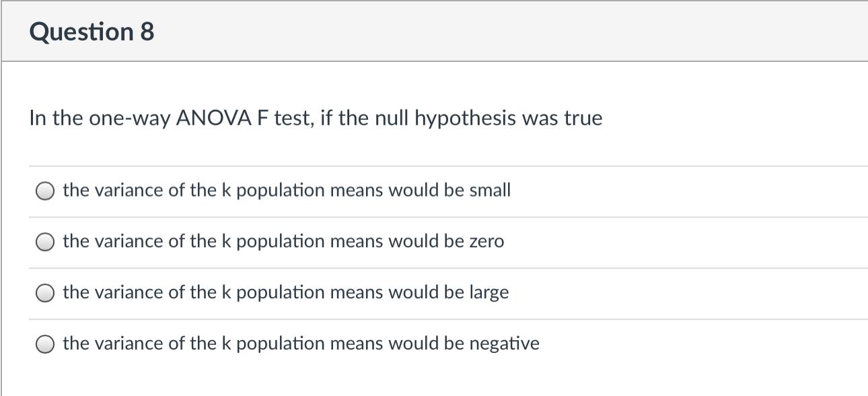Viewport: 868px width, 396px height.
Task: Click the answer label ending in "small"
Action: [287, 191]
